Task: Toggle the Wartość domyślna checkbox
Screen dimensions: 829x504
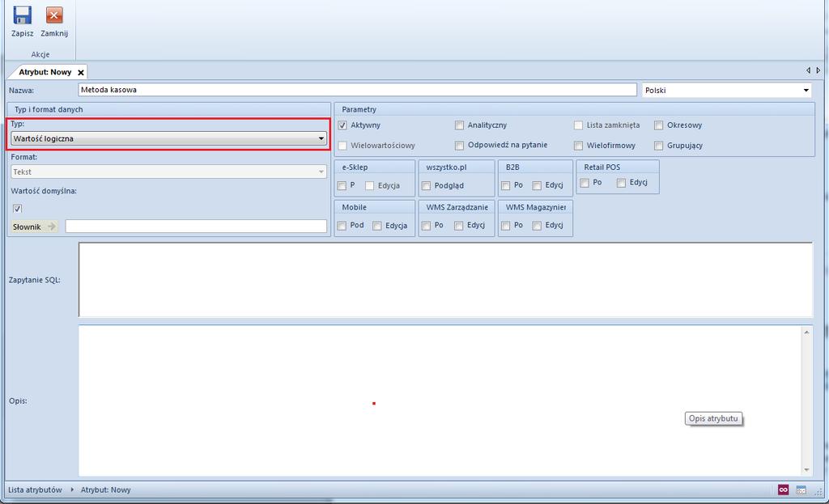Action: (18, 208)
